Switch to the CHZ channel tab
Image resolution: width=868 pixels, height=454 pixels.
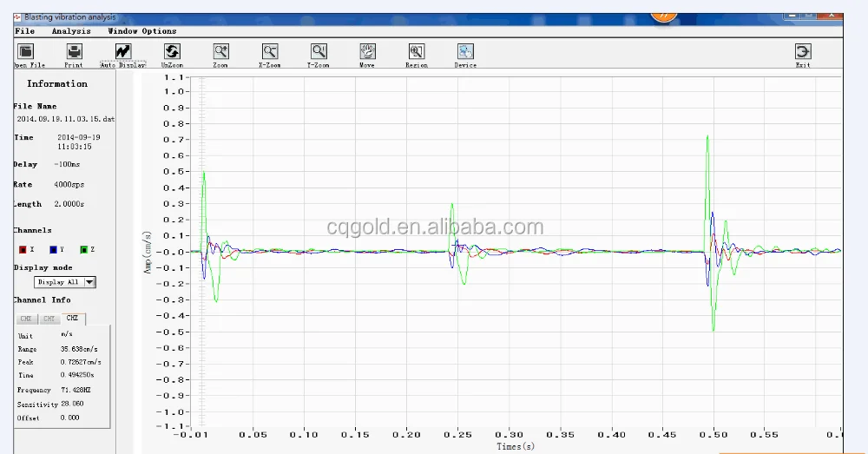(73, 319)
